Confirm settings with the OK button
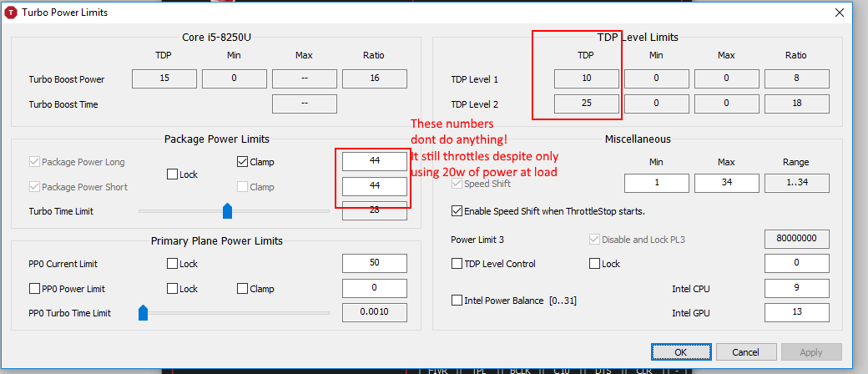This screenshot has height=374, width=868. point(681,351)
